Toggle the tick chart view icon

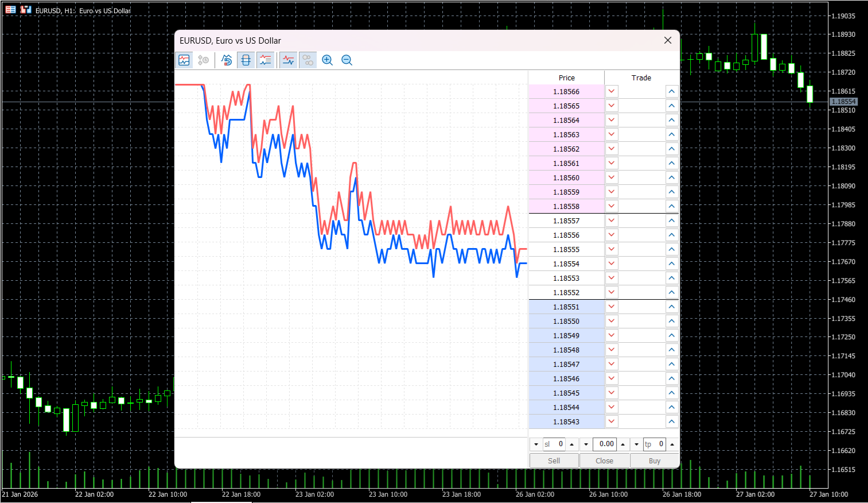pos(184,60)
